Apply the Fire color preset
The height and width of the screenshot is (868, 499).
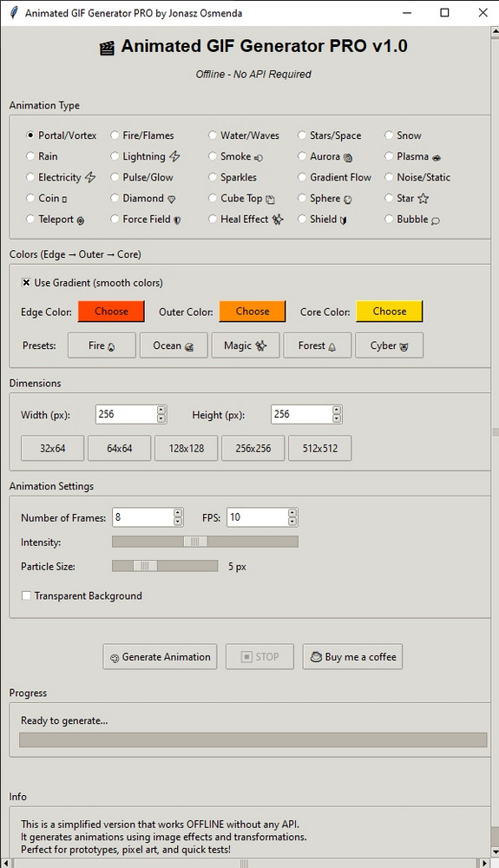coord(102,345)
